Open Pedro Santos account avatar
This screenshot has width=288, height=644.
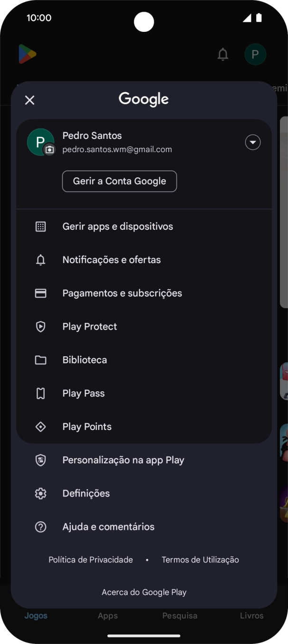tap(41, 142)
